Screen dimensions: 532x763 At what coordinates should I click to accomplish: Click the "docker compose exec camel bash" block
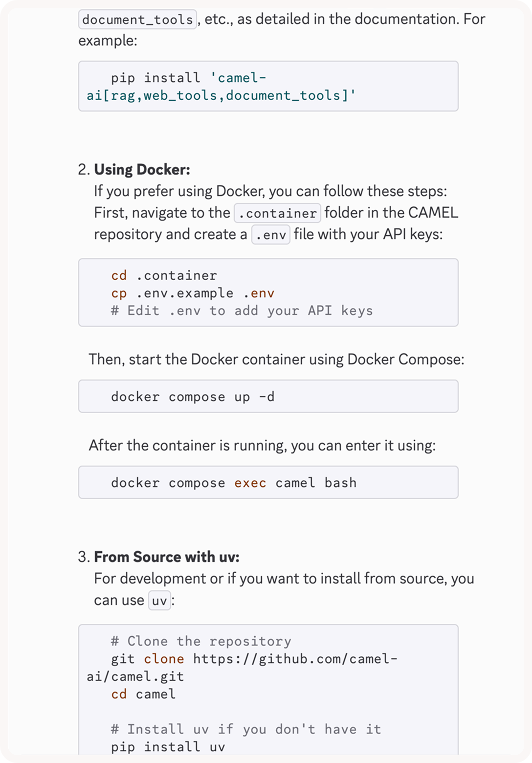[268, 483]
